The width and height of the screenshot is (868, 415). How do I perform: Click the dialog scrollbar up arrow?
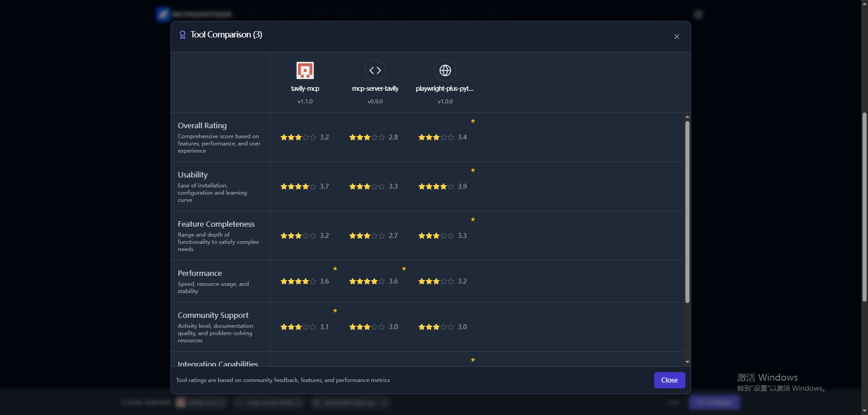(687, 117)
